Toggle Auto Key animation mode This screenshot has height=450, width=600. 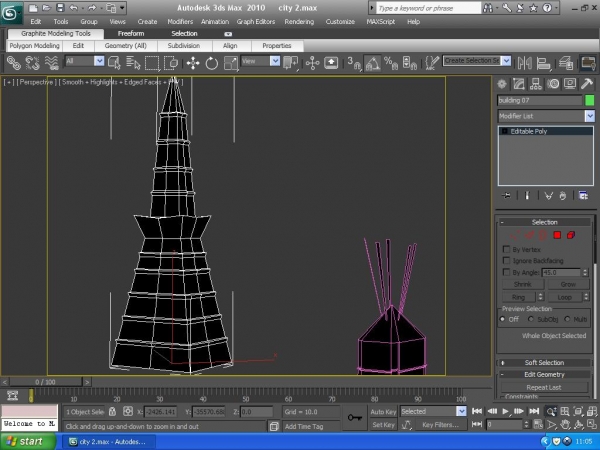point(383,412)
